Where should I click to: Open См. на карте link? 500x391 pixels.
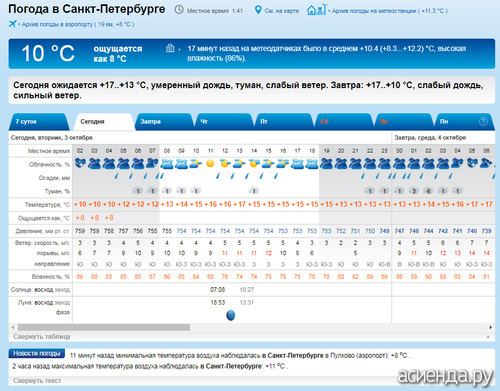point(282,11)
